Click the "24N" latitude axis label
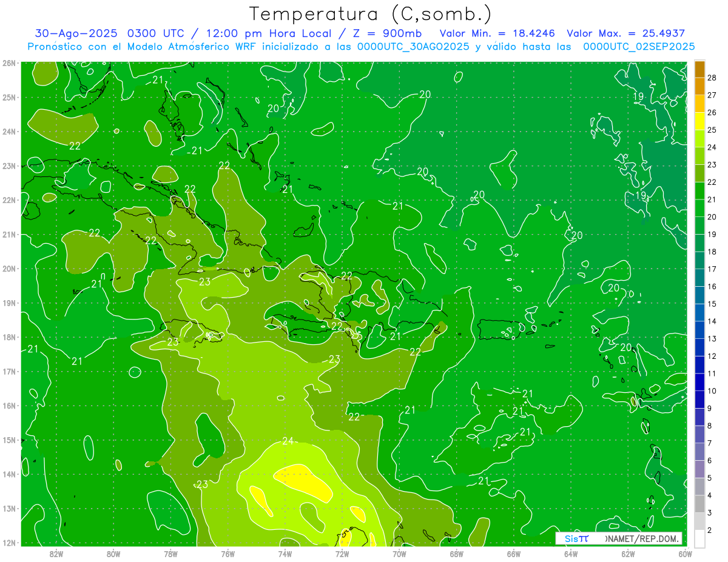 (9, 132)
